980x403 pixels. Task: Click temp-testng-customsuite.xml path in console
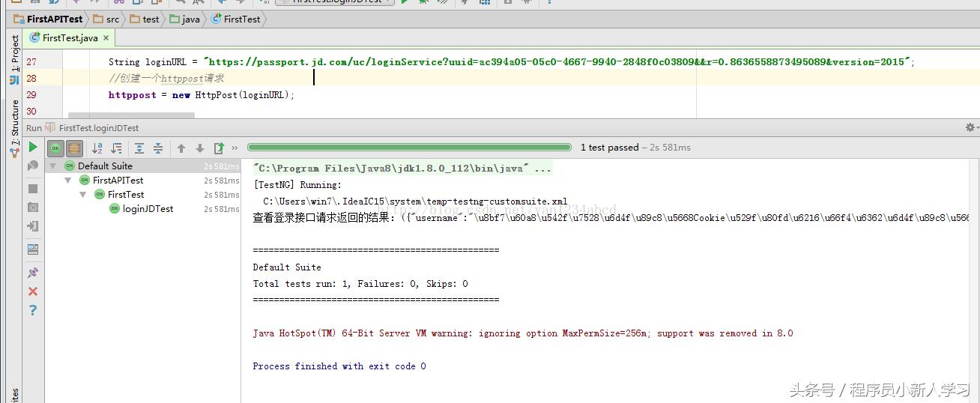[416, 201]
